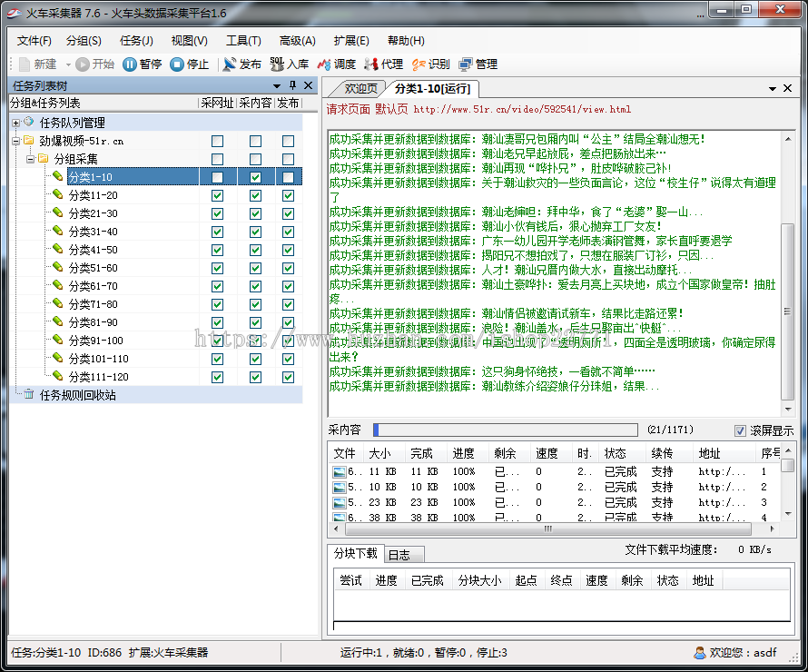Click the user avatar icon next to 欢迎您

click(700, 653)
